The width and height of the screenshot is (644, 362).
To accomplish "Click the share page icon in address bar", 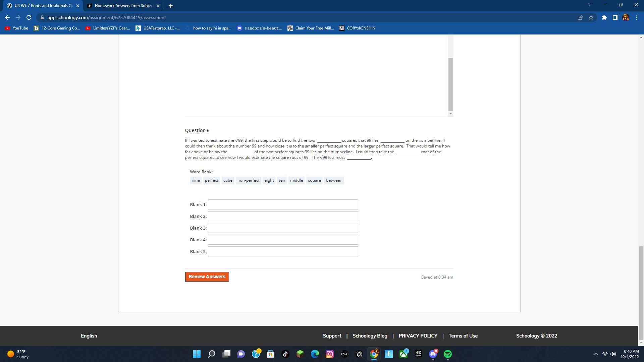I will pyautogui.click(x=580, y=17).
